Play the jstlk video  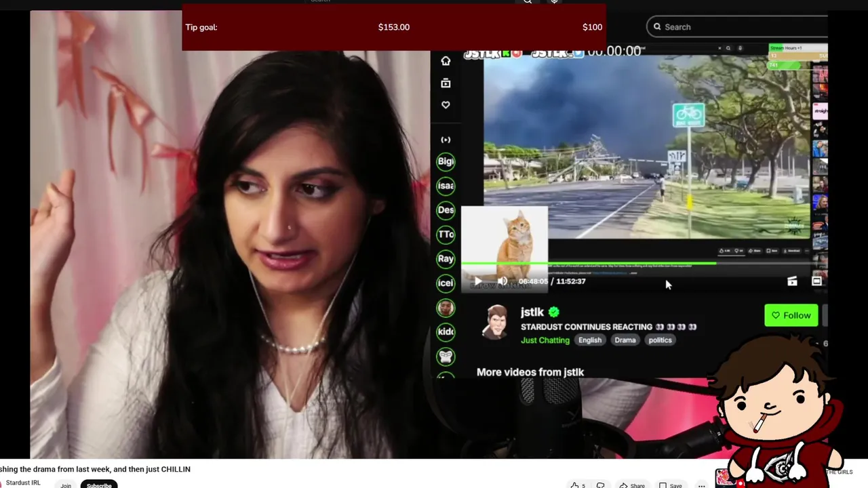click(478, 281)
